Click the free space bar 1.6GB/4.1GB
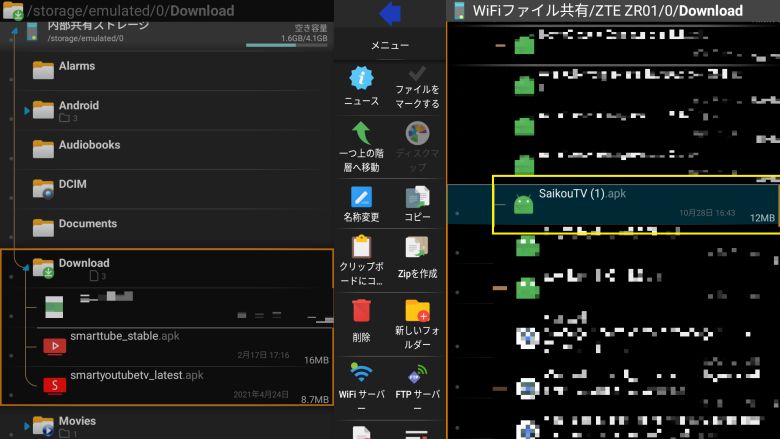 coord(287,45)
